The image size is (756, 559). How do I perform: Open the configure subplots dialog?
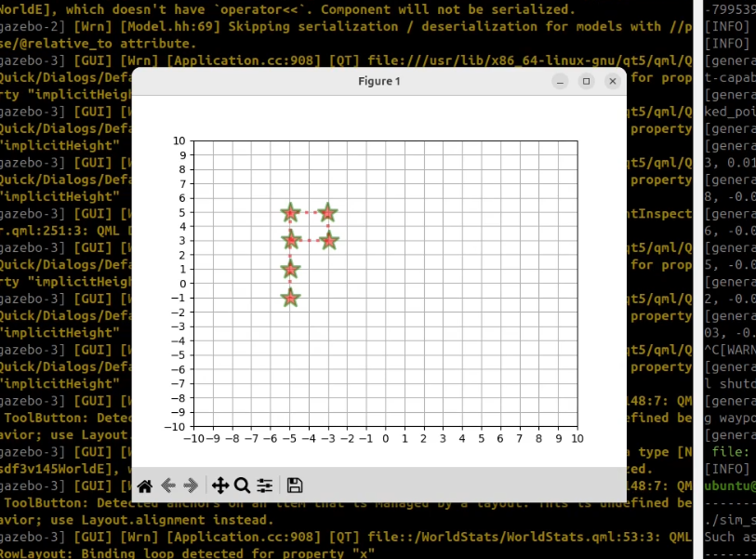(x=265, y=486)
